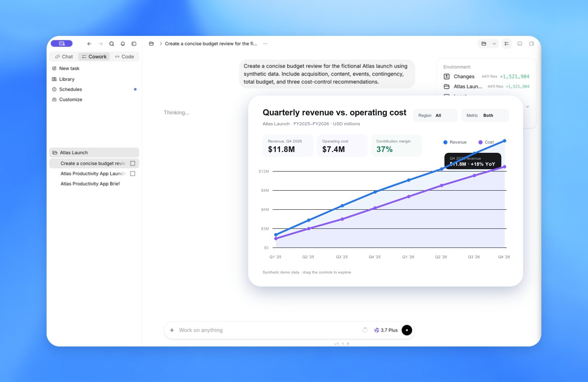Click the Changes diff icon
This screenshot has height=382, width=588.
pos(446,76)
